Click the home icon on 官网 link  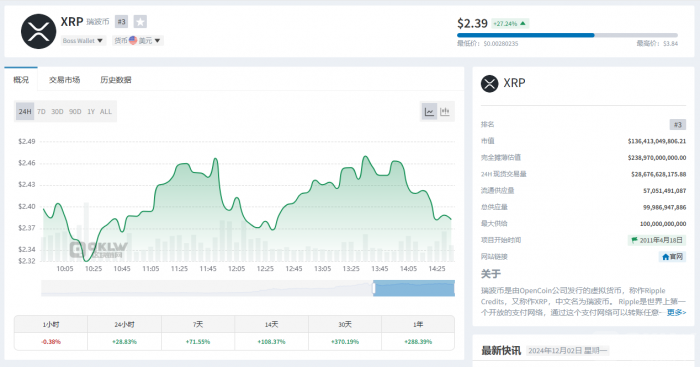point(665,257)
